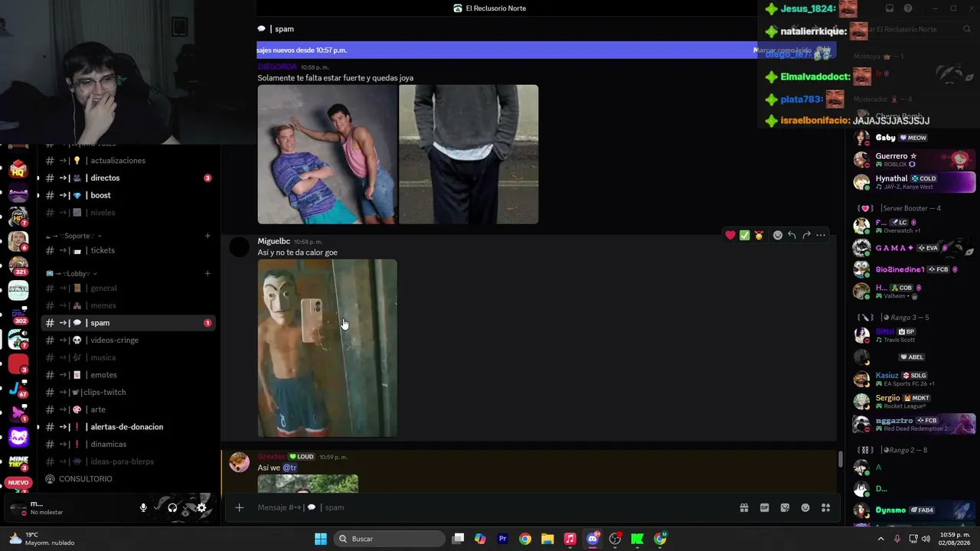Open the alertas-de-donacion channel

point(128,427)
